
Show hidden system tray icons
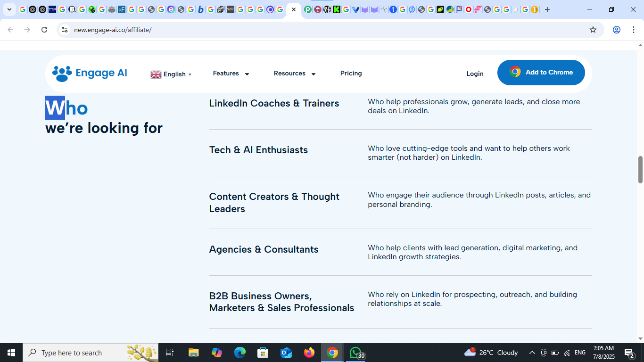point(532,353)
